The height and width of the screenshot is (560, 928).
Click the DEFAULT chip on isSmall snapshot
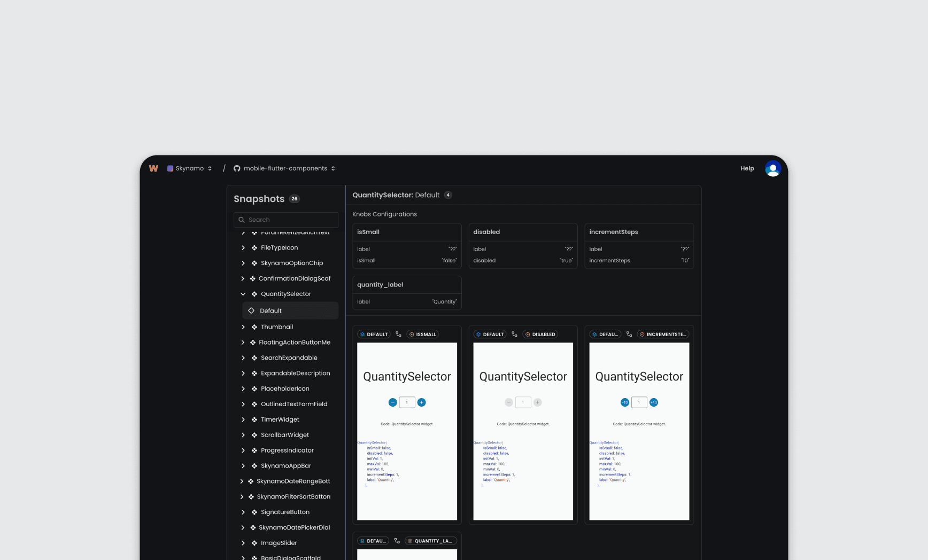tap(374, 335)
